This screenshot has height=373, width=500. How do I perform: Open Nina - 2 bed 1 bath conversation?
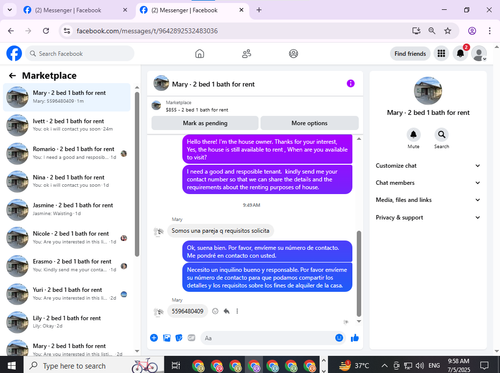pos(67,181)
